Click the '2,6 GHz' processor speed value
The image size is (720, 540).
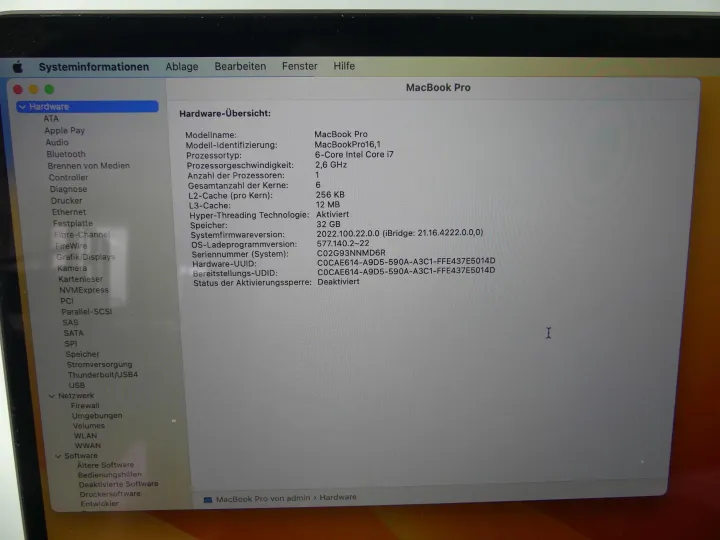[x=331, y=165]
